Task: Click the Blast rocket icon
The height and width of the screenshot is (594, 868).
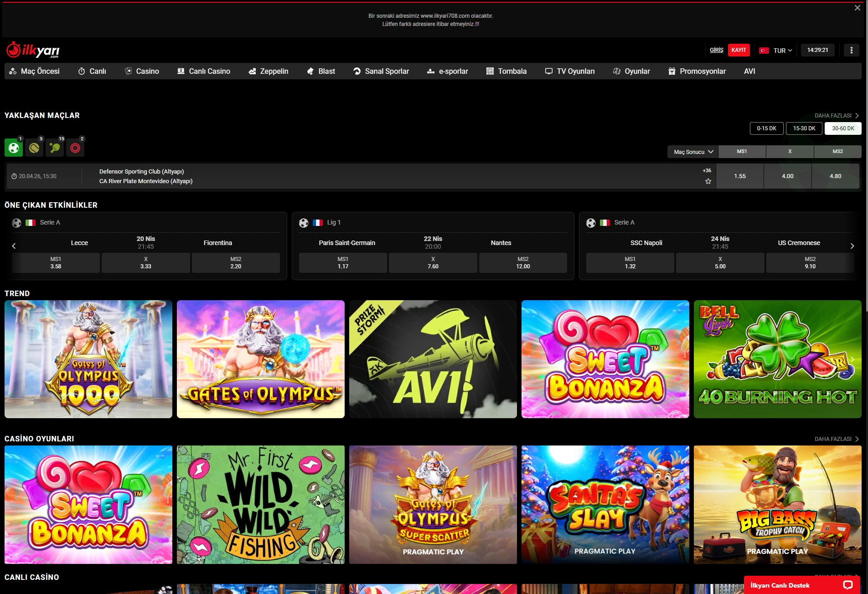Action: click(x=310, y=71)
